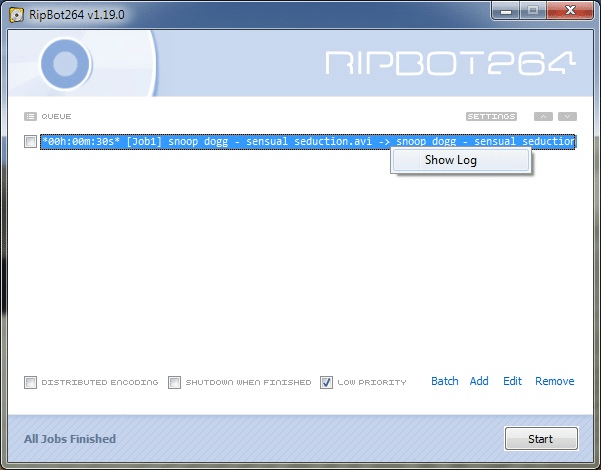The height and width of the screenshot is (470, 601).
Task: Select the Job1 snoop dogg queue row
Action: pyautogui.click(x=308, y=142)
